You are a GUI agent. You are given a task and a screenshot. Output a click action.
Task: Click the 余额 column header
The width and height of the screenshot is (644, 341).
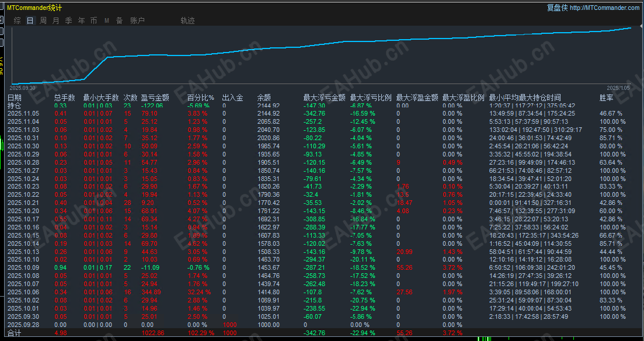point(264,98)
